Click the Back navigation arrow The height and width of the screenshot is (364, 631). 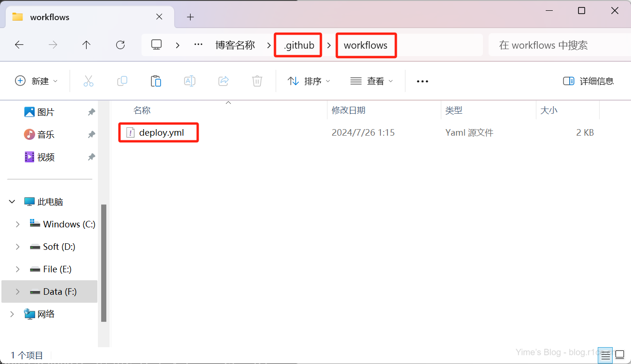(x=19, y=45)
